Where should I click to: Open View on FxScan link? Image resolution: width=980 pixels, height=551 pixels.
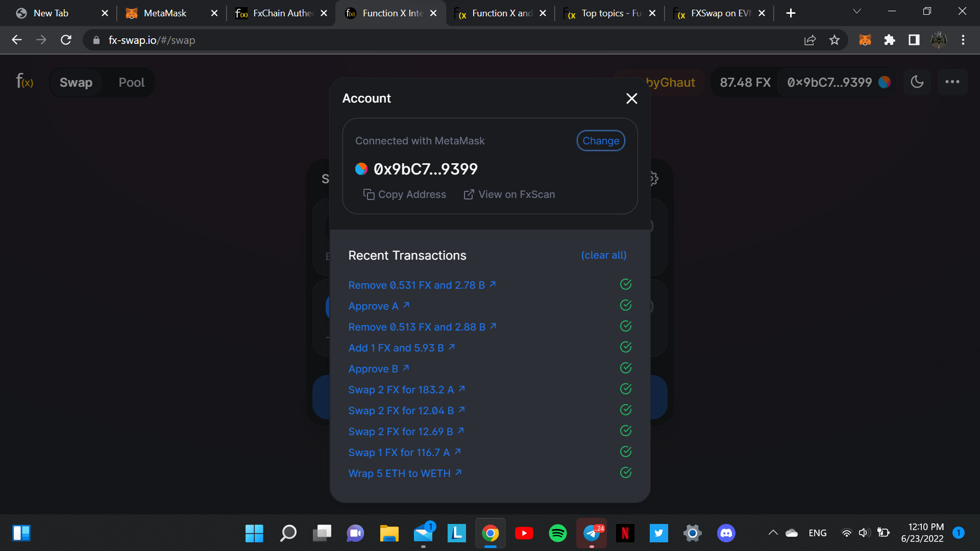[509, 194]
